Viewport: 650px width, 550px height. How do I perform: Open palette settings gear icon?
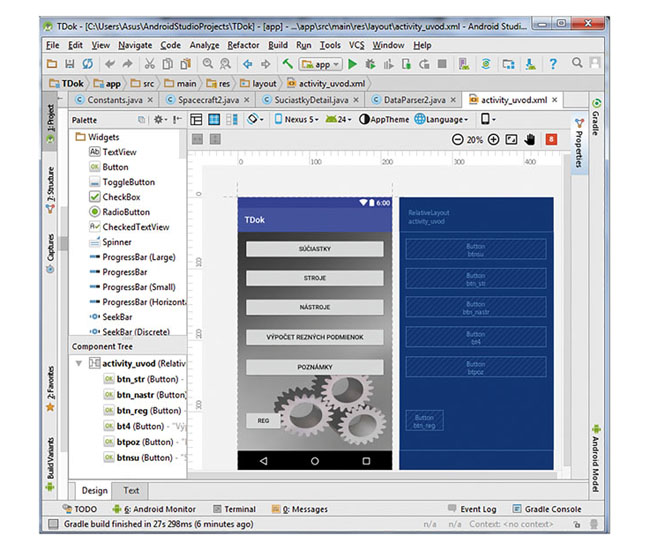tap(160, 120)
